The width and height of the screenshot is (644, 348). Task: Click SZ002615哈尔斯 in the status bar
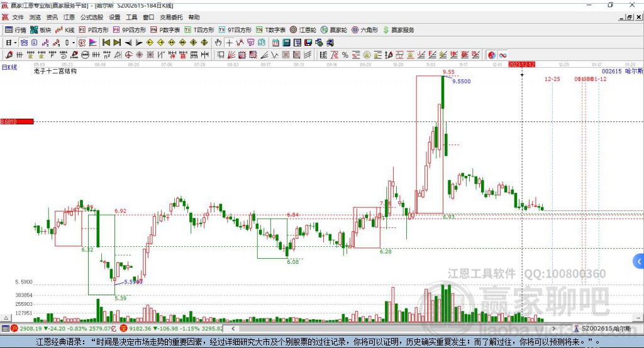tap(606, 329)
